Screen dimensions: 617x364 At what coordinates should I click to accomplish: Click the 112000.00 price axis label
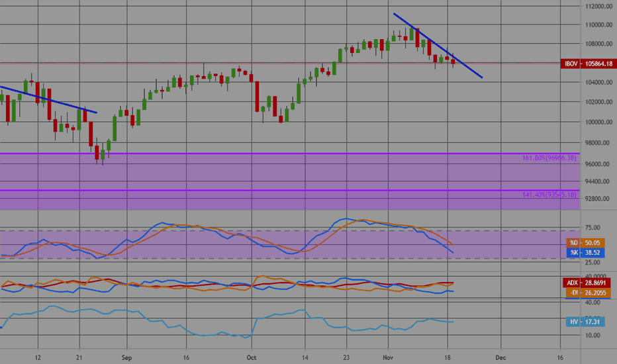coord(598,7)
